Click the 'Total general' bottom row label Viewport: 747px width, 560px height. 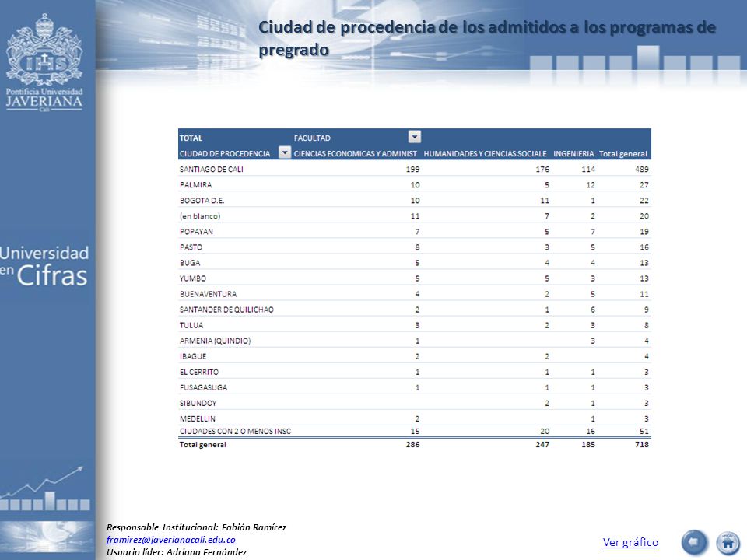click(x=202, y=444)
